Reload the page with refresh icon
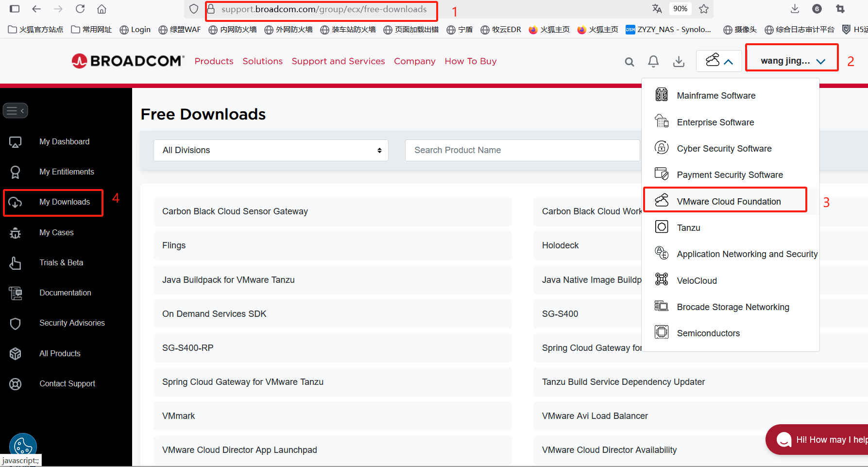The height and width of the screenshot is (467, 868). pos(80,9)
